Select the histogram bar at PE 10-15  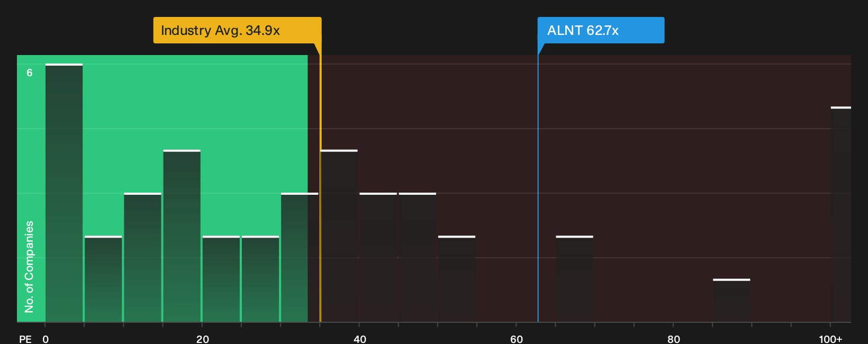142,258
